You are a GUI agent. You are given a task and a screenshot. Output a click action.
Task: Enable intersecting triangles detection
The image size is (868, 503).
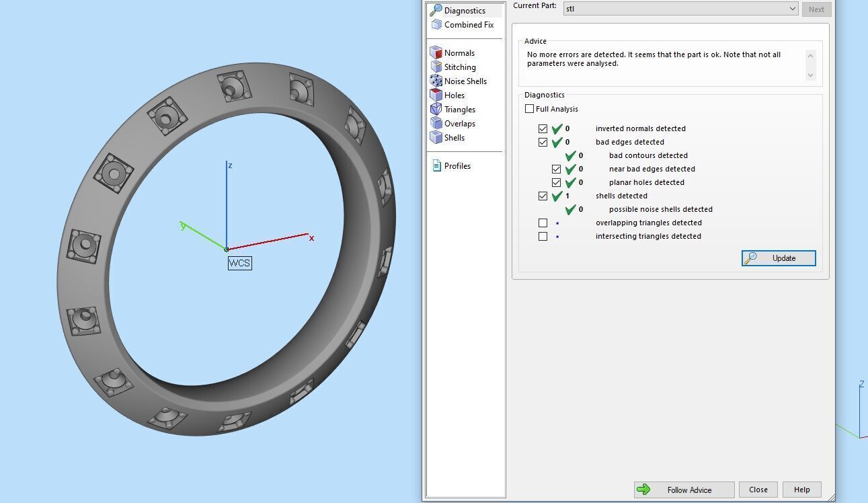click(543, 236)
